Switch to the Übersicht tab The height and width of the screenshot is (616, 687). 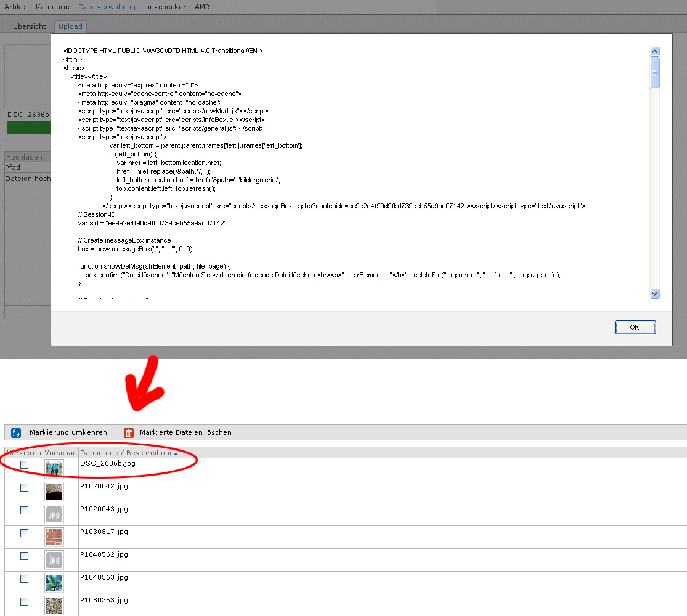click(x=29, y=26)
